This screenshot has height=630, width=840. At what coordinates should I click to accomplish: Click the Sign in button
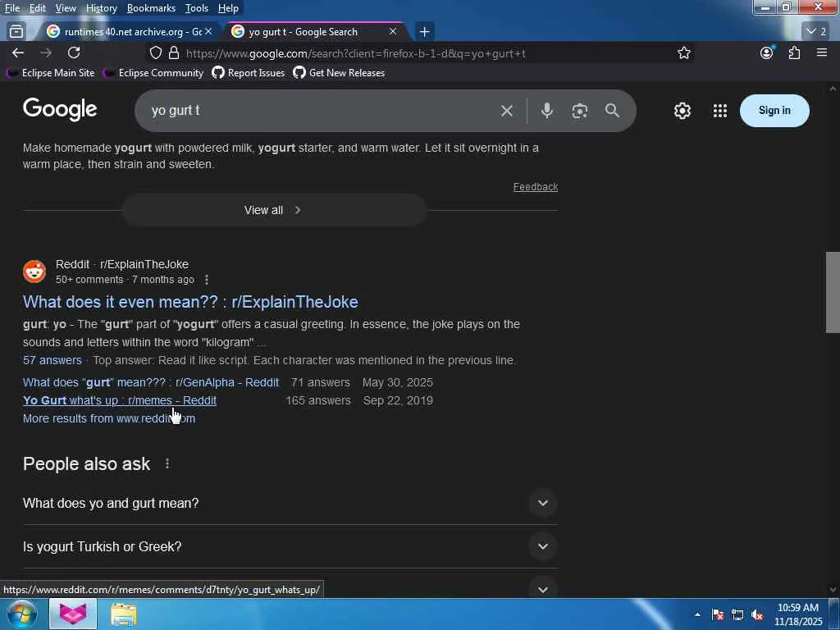pos(774,111)
